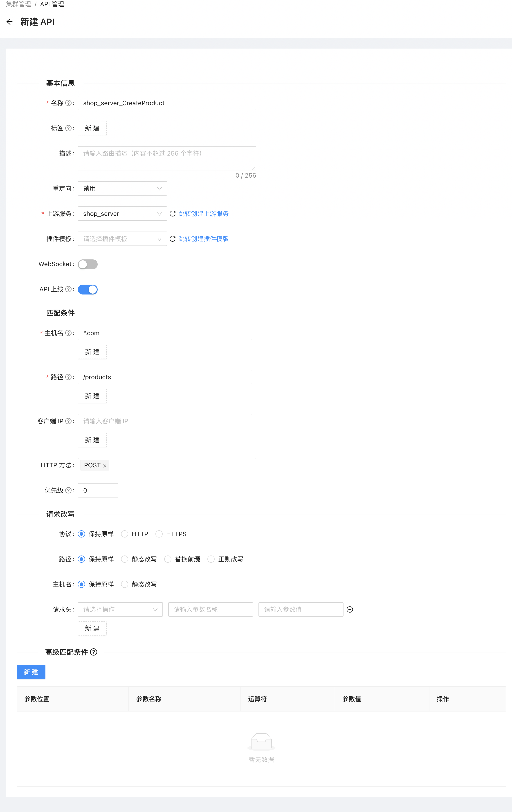The image size is (512, 812).
Task: Turn off the API 上线 switch
Action: point(88,290)
